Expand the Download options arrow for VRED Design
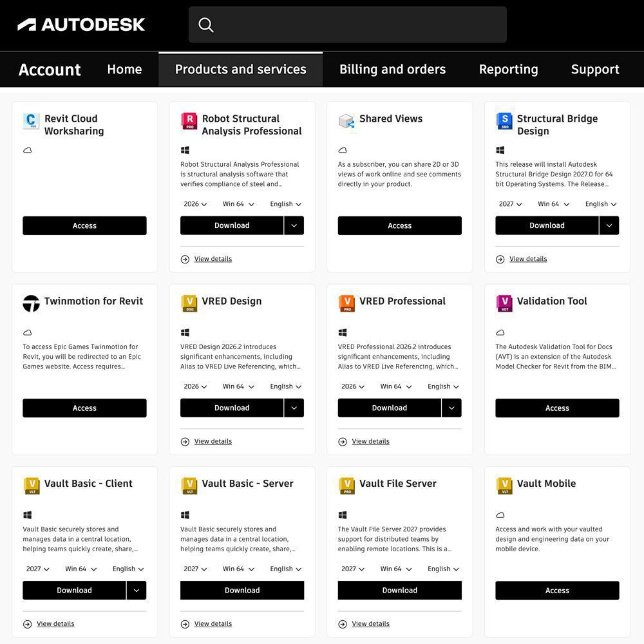 294,408
